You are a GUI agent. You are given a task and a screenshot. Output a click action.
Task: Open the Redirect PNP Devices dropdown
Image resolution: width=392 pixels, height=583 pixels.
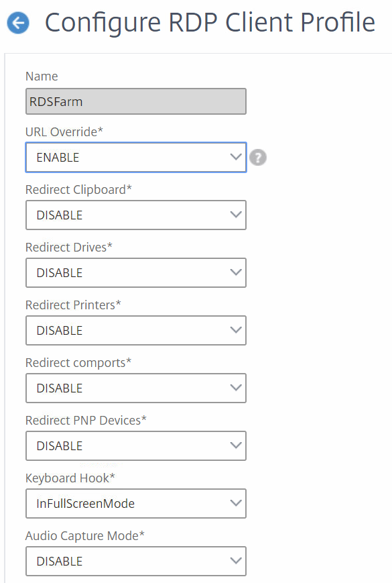click(136, 445)
